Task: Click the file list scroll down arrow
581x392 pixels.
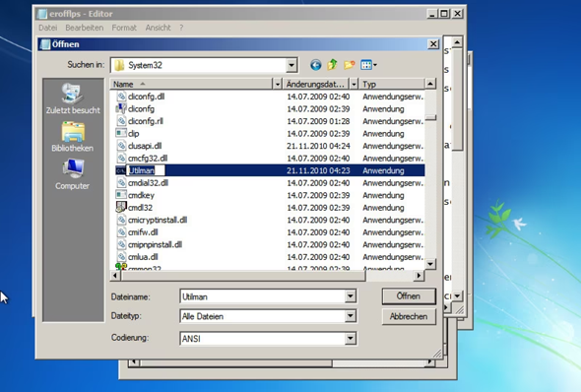Action: [430, 264]
